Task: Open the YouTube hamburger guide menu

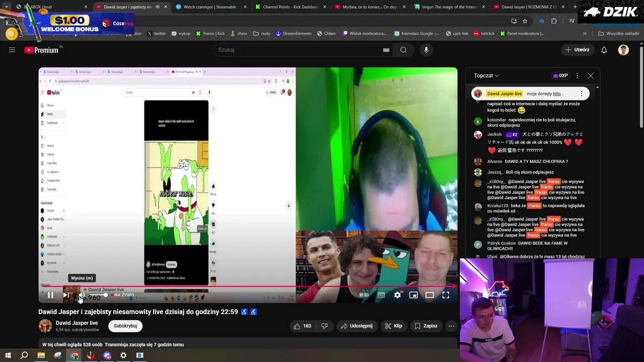Action: tap(12, 50)
